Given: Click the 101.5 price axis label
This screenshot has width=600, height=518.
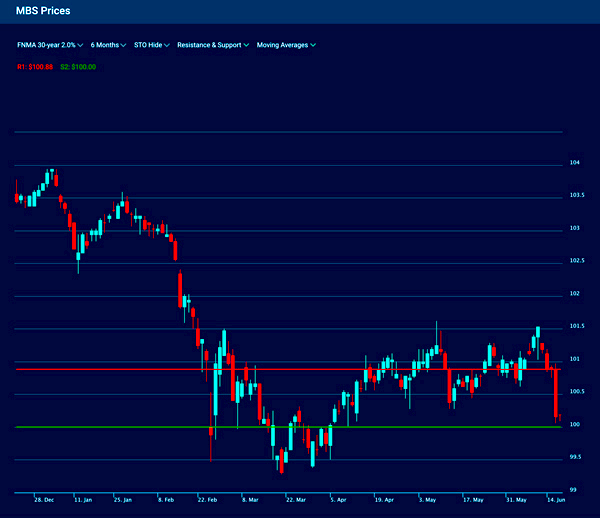Looking at the screenshot, I should [576, 326].
